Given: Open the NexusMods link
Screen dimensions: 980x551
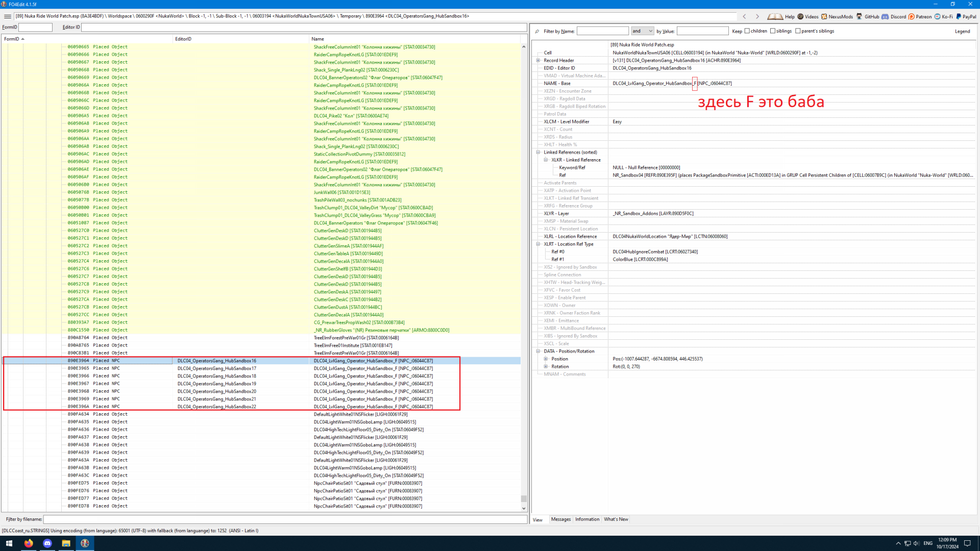Looking at the screenshot, I should coord(837,16).
